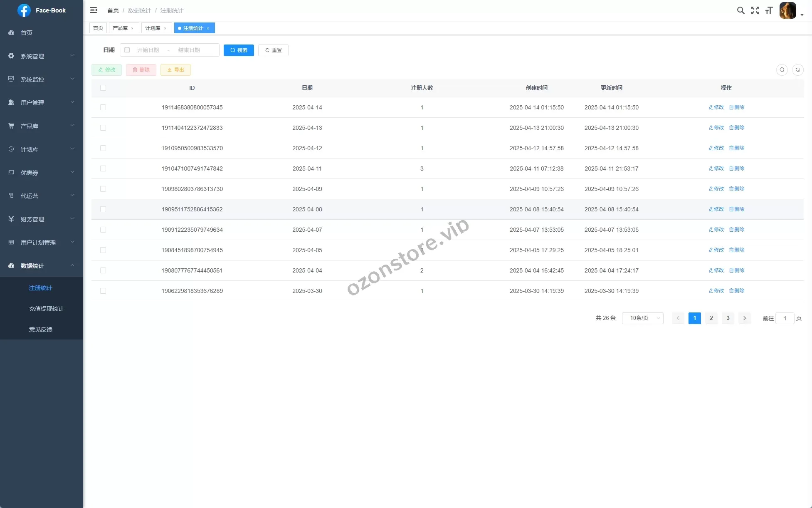Toggle the round search-bar visibility icon
This screenshot has height=508, width=812.
click(x=782, y=70)
